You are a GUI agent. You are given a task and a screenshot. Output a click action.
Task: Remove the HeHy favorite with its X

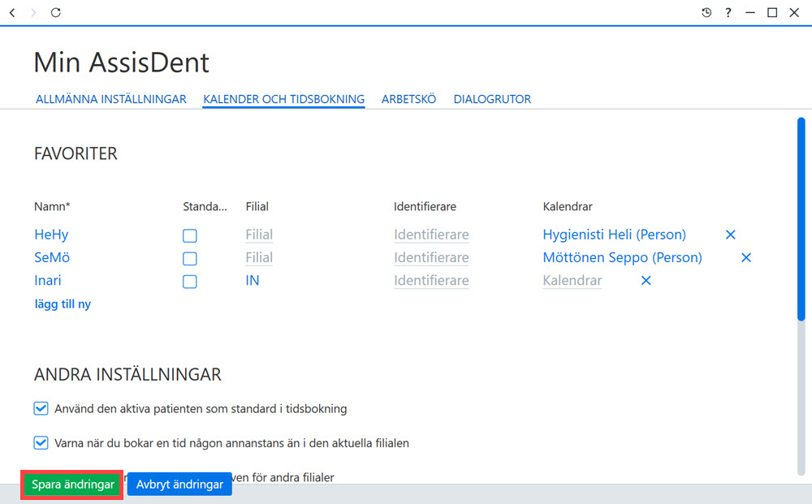pyautogui.click(x=730, y=235)
